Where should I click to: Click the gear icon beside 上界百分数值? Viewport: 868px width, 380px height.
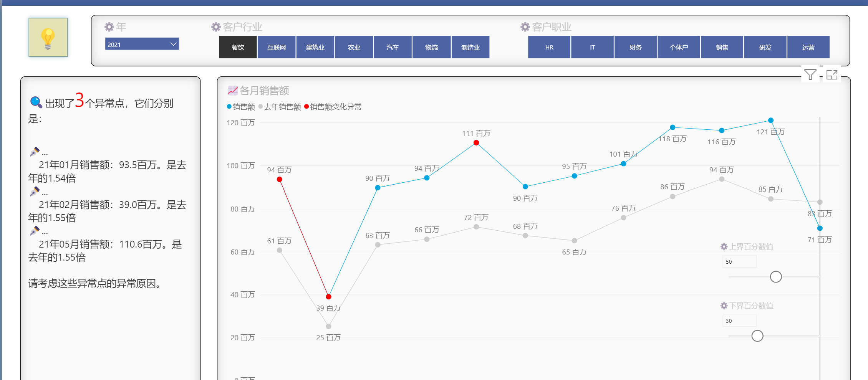[724, 246]
